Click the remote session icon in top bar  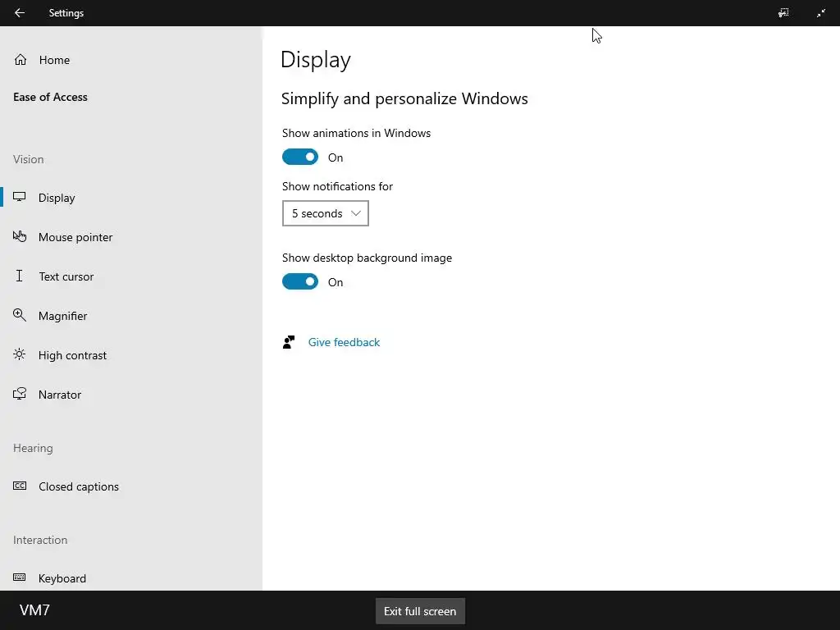coord(783,13)
